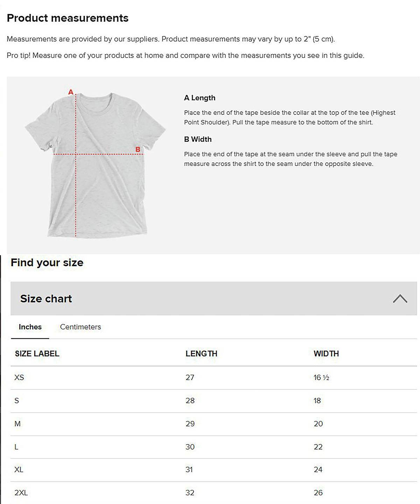Click length value 30 in L row
This screenshot has width=420, height=504.
(x=190, y=447)
